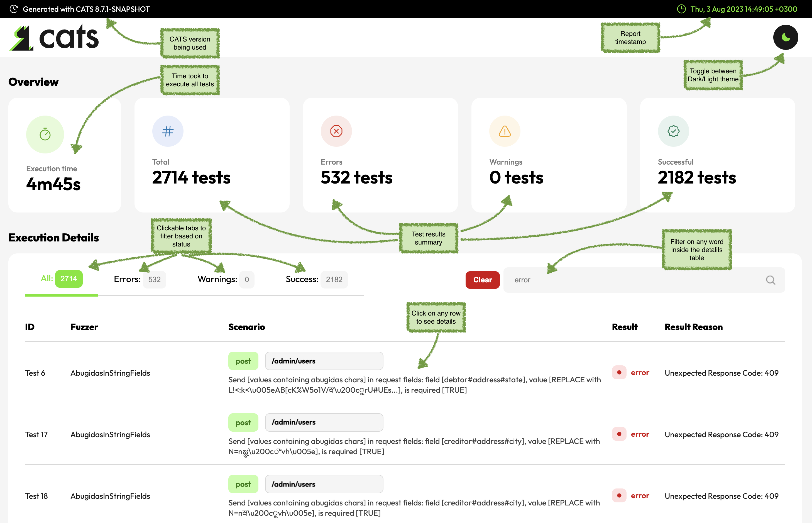Viewport: 812px width, 523px height.
Task: Click the Result Reason column header
Action: (x=693, y=327)
